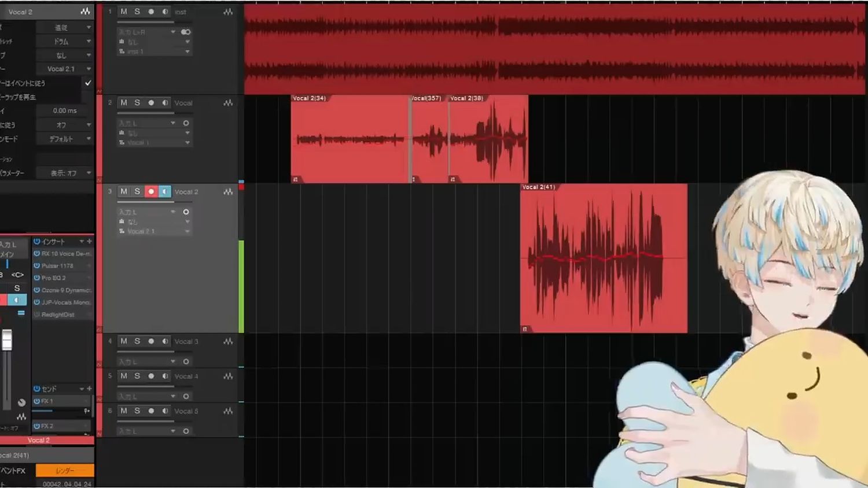Mute the Vocal 3 track
This screenshot has height=488, width=868.
click(124, 341)
